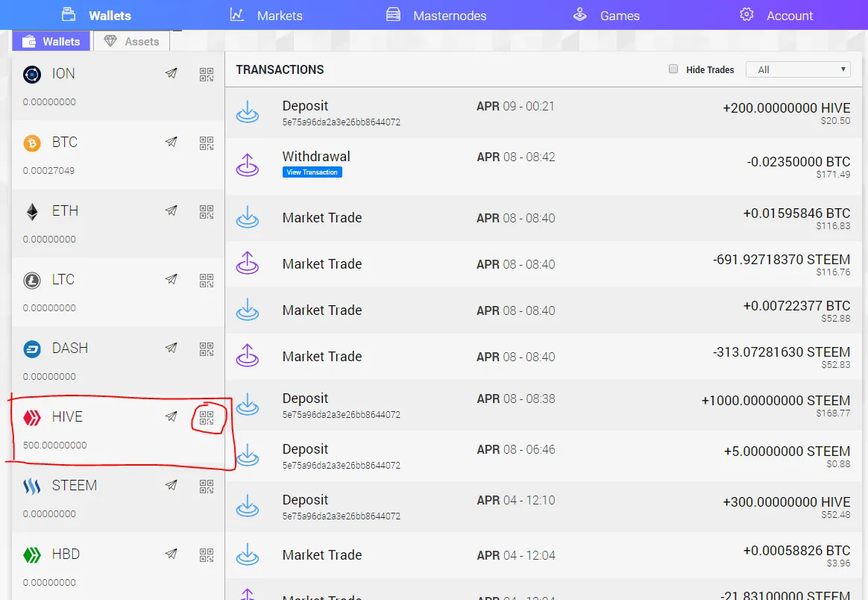Click amount -313.07281630 STEEM
This screenshot has width=868, height=600.
click(781, 352)
